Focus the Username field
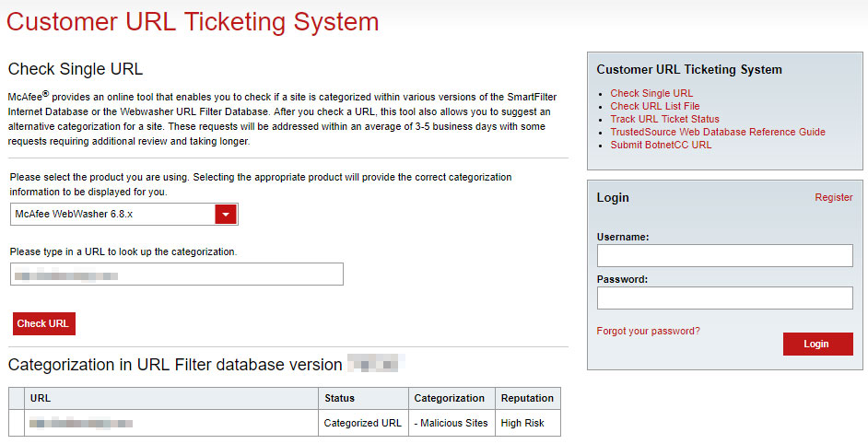The width and height of the screenshot is (868, 444). [x=724, y=256]
